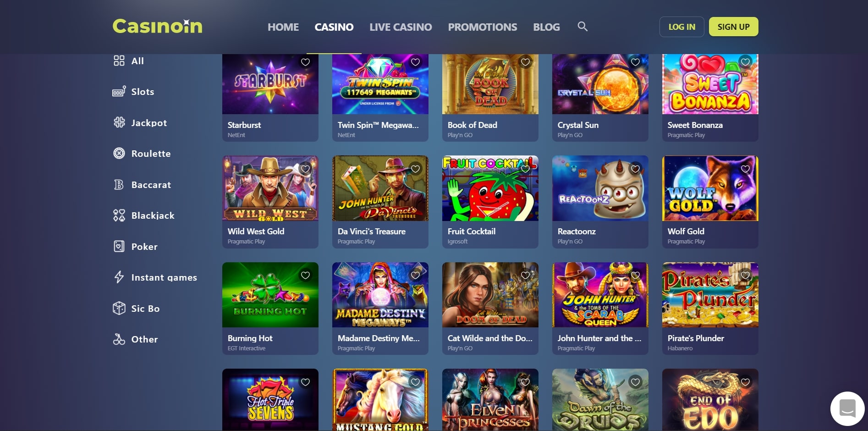Select the Slots category icon
This screenshot has height=431, width=868.
(119, 92)
